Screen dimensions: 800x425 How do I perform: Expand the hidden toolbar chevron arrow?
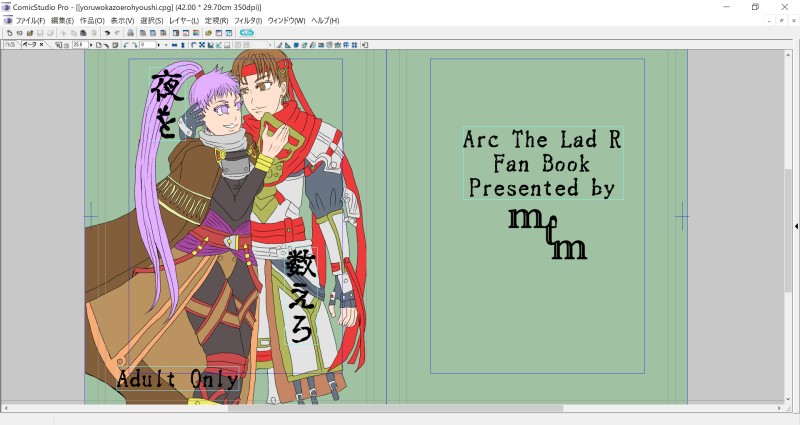coord(270,45)
